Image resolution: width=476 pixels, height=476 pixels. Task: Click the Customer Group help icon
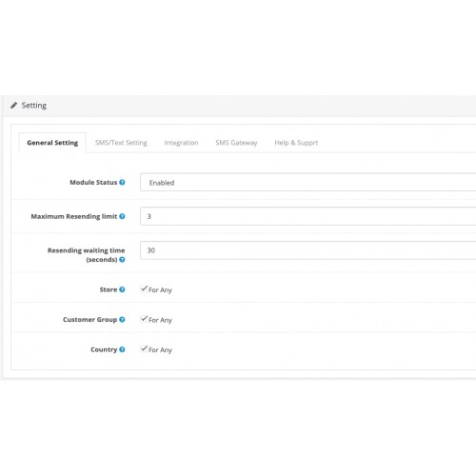click(x=122, y=320)
